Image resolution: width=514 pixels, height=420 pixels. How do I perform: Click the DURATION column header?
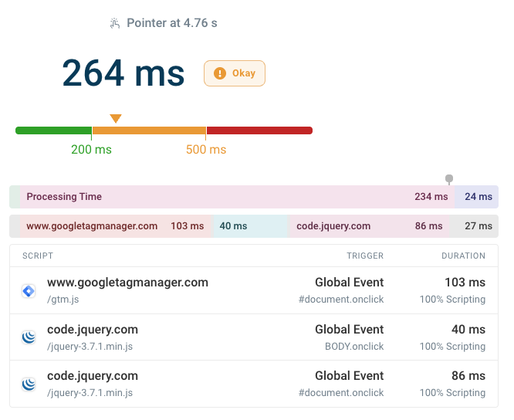(463, 256)
